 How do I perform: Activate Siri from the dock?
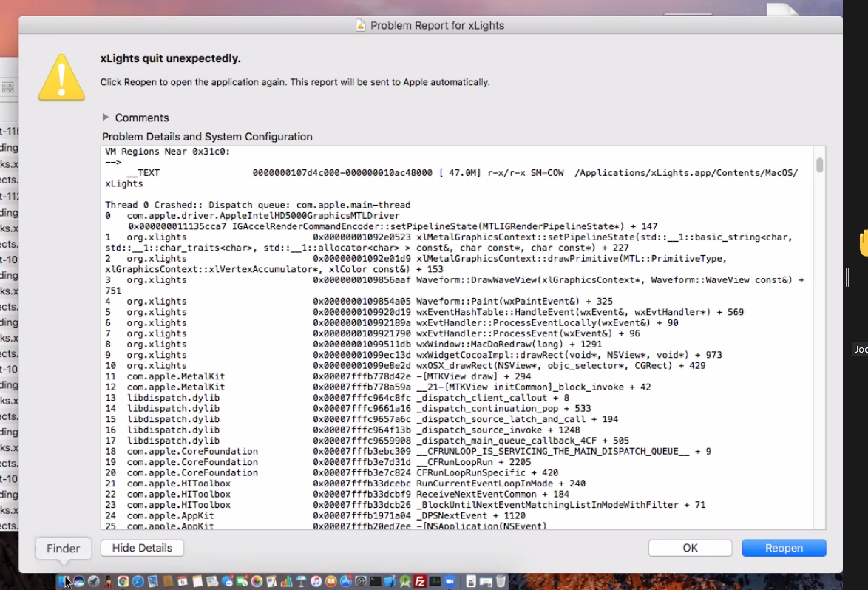[x=78, y=582]
